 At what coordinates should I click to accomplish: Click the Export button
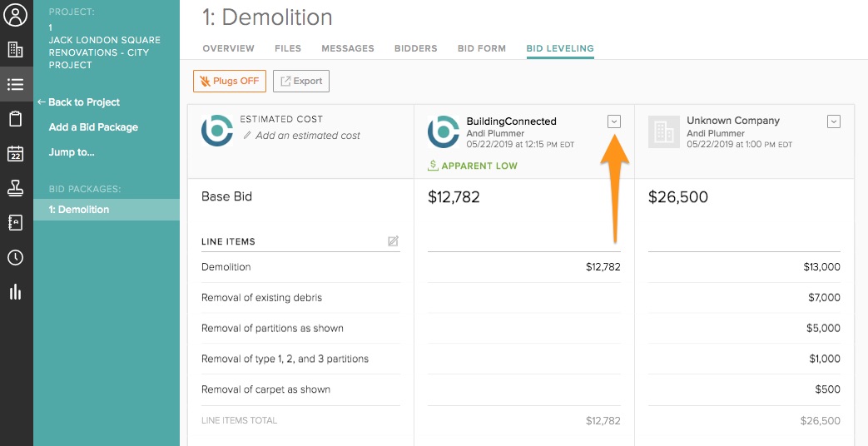click(301, 81)
